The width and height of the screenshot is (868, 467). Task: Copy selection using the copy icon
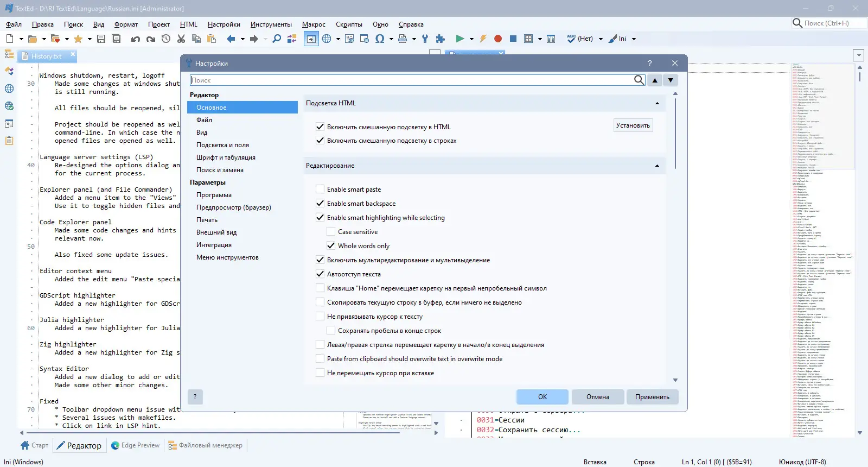[196, 39]
